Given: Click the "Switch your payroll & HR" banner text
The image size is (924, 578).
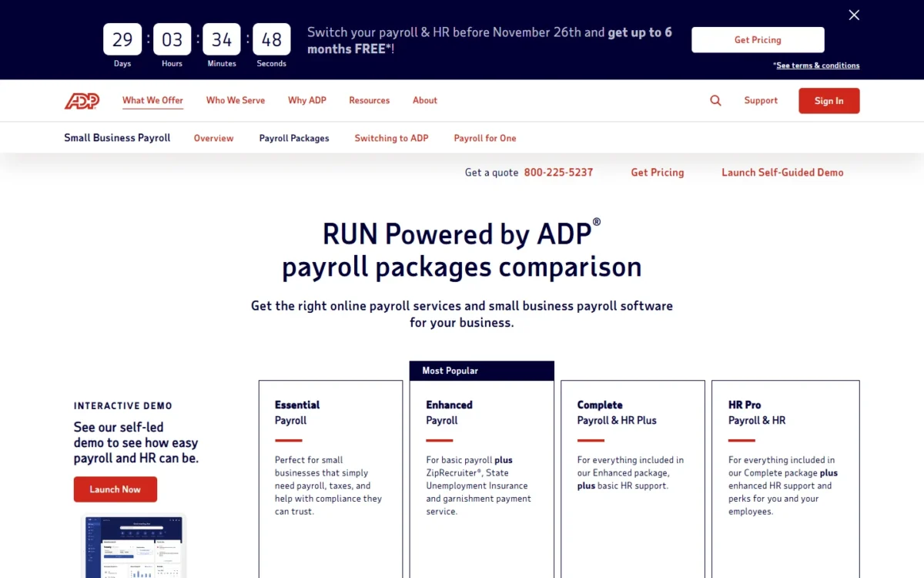Looking at the screenshot, I should 490,40.
